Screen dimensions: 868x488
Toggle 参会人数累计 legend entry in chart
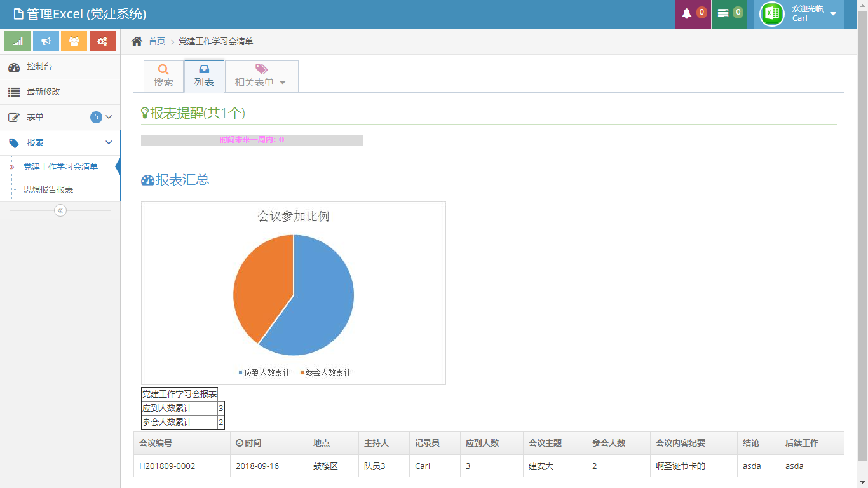pos(325,373)
